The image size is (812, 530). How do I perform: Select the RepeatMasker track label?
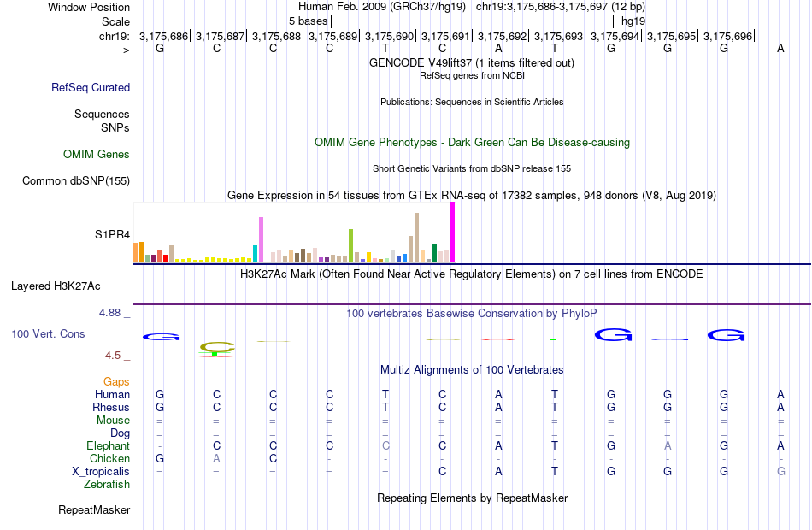point(94,509)
